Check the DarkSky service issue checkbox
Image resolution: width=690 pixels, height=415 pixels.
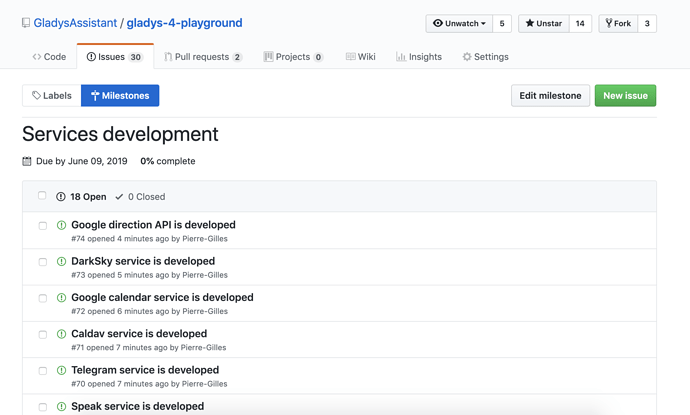[x=43, y=262]
